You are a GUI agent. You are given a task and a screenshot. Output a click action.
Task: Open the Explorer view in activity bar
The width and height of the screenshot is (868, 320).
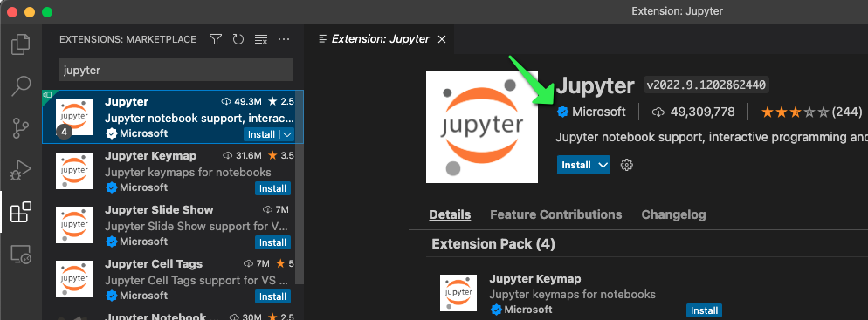20,44
